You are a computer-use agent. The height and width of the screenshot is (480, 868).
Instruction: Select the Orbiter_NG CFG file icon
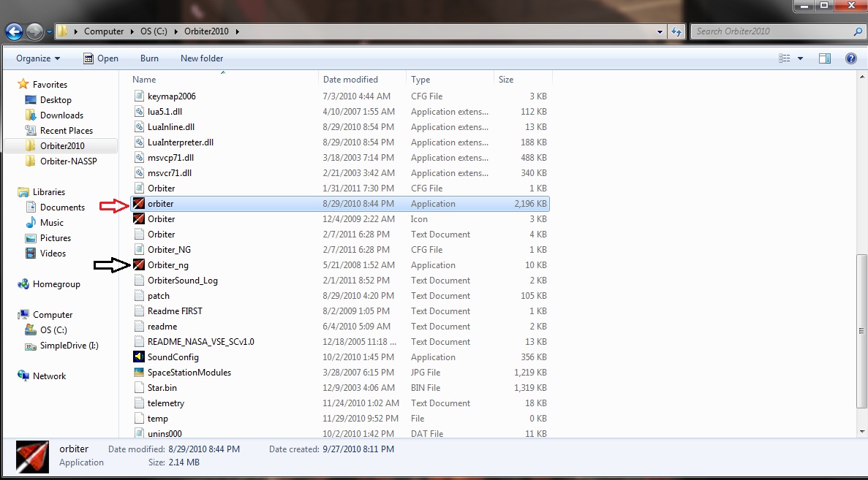point(139,250)
